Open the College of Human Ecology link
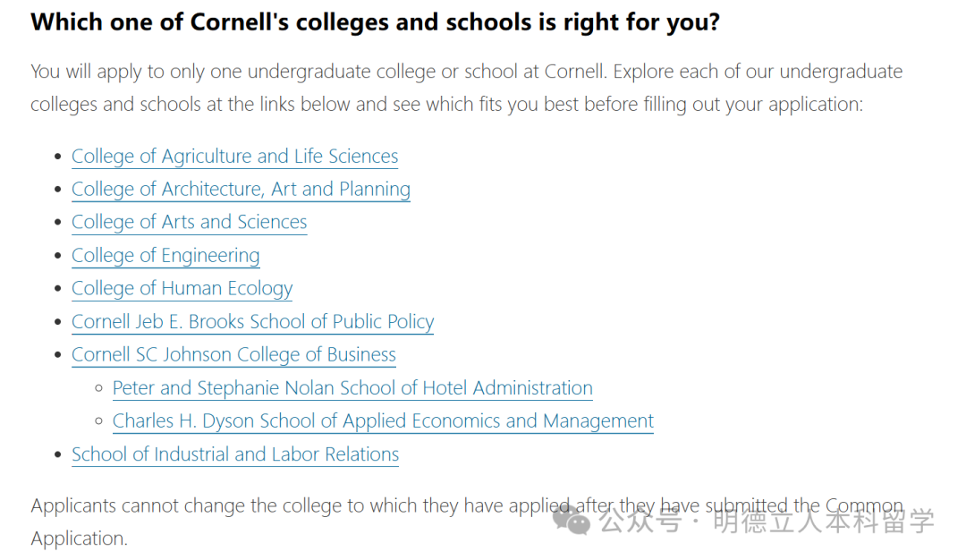Screen dimensions: 966x560 (182, 288)
